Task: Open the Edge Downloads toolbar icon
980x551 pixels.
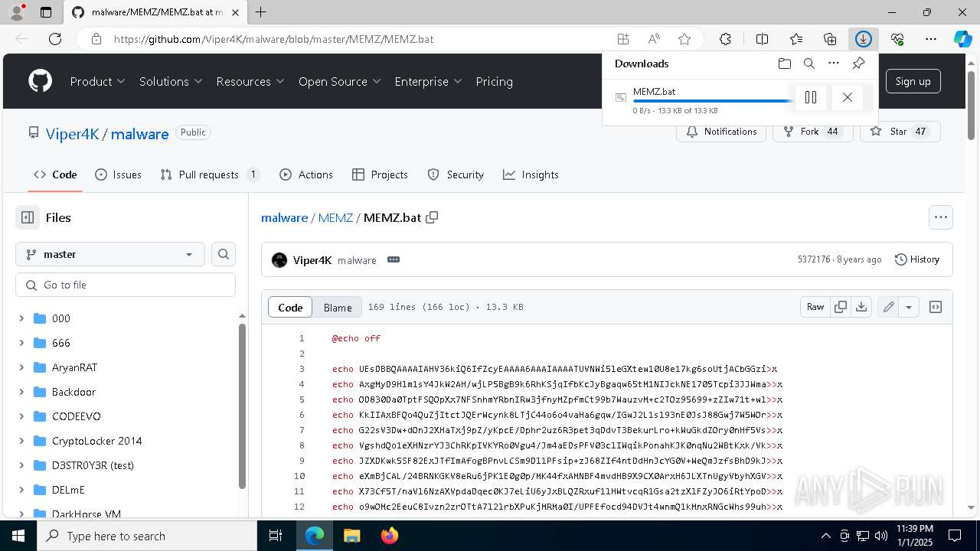Action: pyautogui.click(x=863, y=39)
